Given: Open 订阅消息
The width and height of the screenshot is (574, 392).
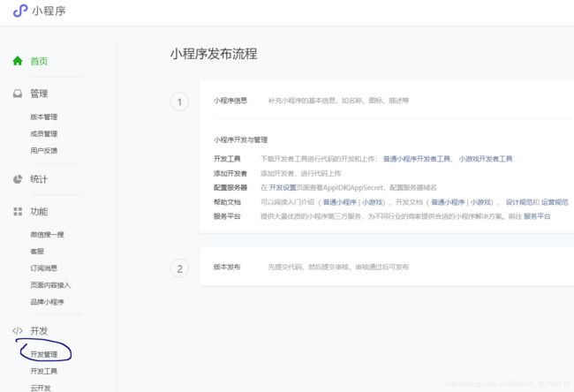Looking at the screenshot, I should tap(44, 268).
